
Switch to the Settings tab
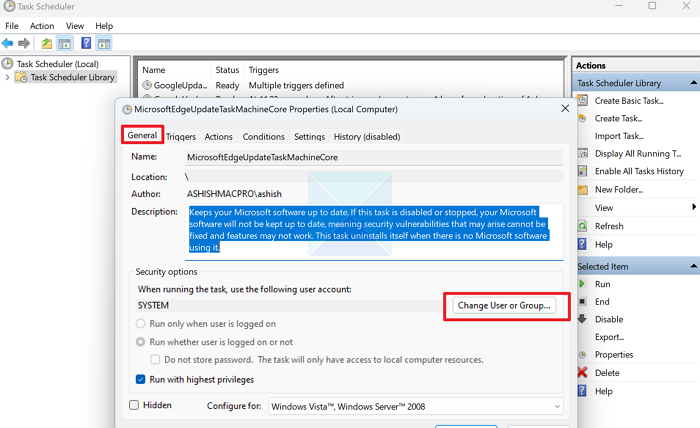309,137
